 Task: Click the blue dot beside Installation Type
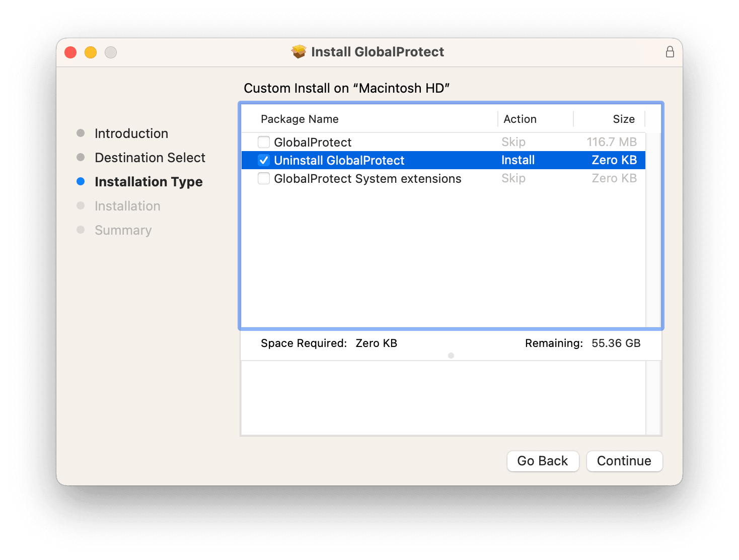click(81, 181)
